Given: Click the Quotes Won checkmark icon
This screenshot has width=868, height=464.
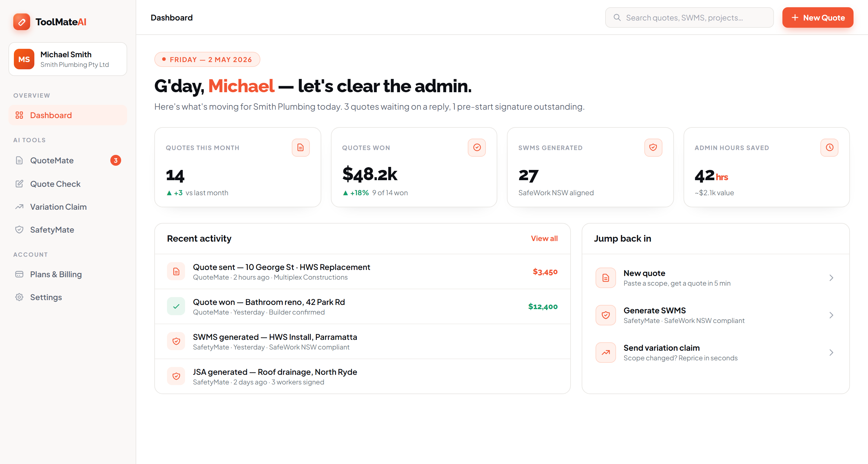Looking at the screenshot, I should [477, 148].
